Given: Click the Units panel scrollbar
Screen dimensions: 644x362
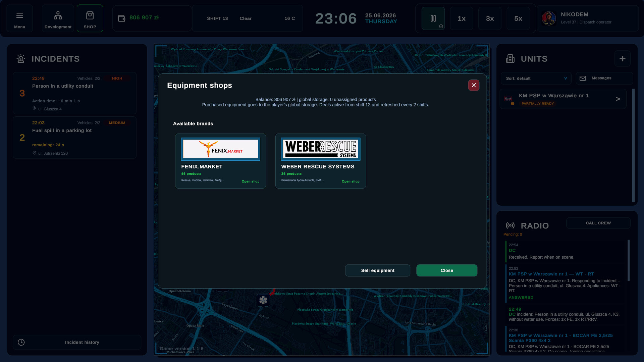Looking at the screenshot, I should tap(633, 145).
